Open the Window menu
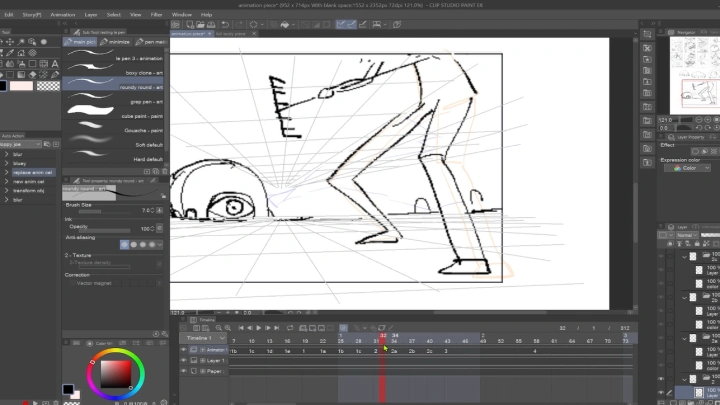 [181, 15]
